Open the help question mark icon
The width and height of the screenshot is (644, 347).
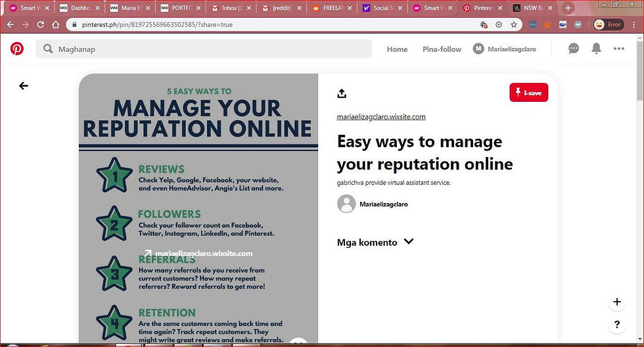coord(617,325)
